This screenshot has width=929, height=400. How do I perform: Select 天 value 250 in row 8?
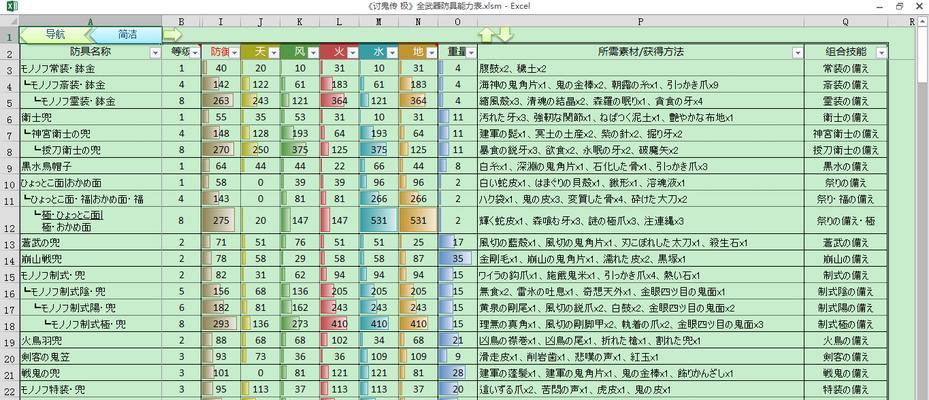point(261,150)
